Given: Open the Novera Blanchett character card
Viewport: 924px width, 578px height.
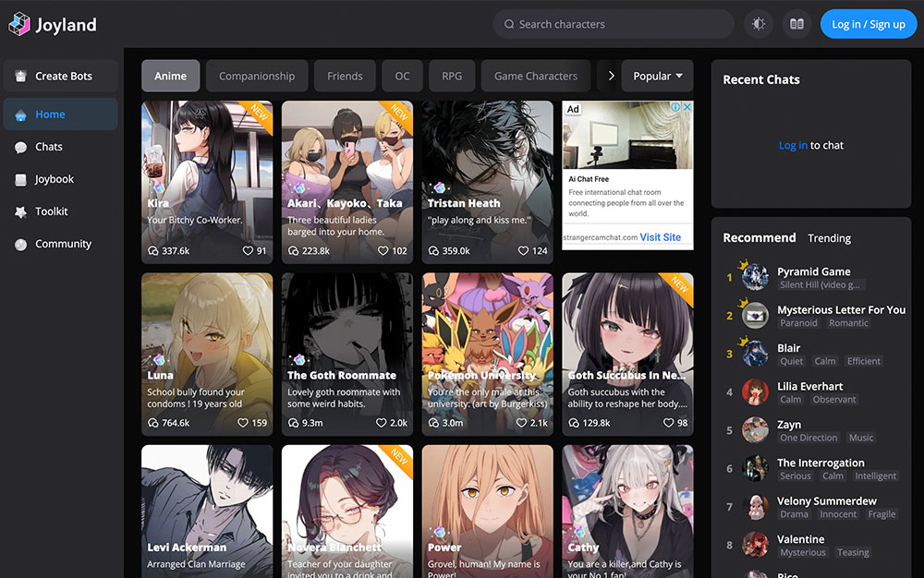Looking at the screenshot, I should 347,512.
